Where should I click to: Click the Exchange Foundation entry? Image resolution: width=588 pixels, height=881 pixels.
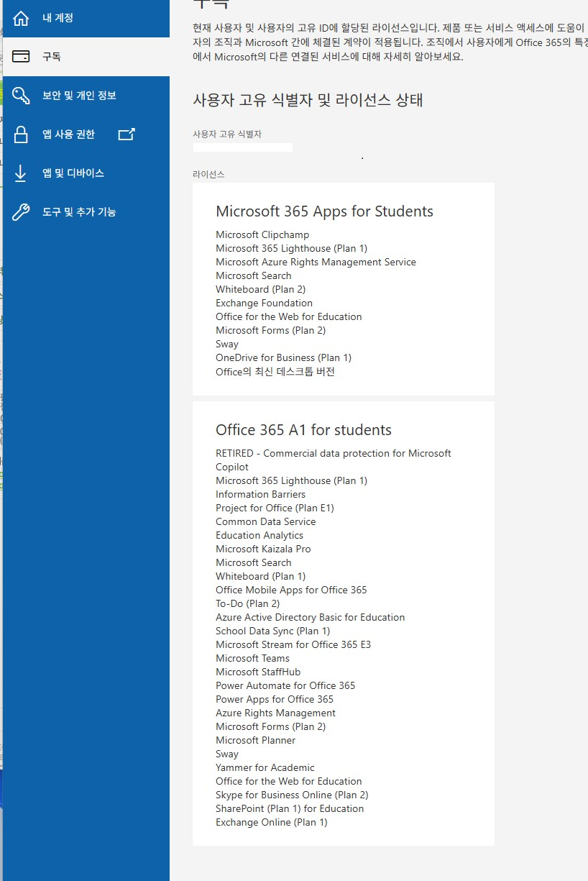(264, 303)
